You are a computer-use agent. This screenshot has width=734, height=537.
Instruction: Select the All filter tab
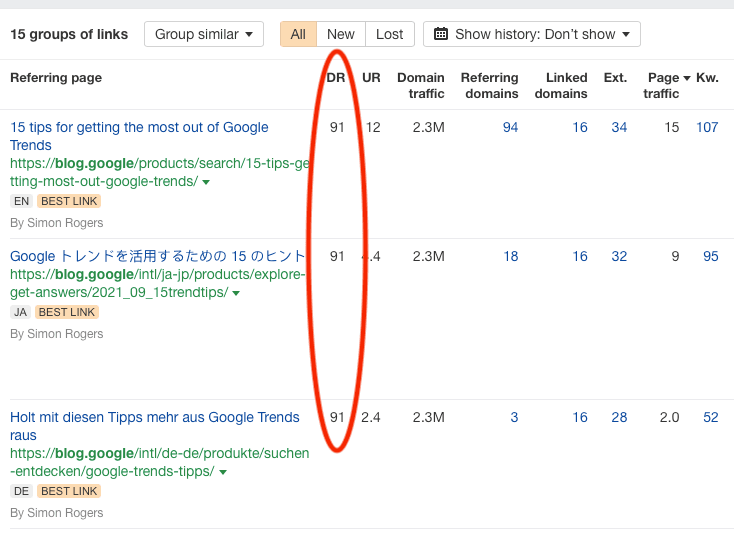coord(298,34)
